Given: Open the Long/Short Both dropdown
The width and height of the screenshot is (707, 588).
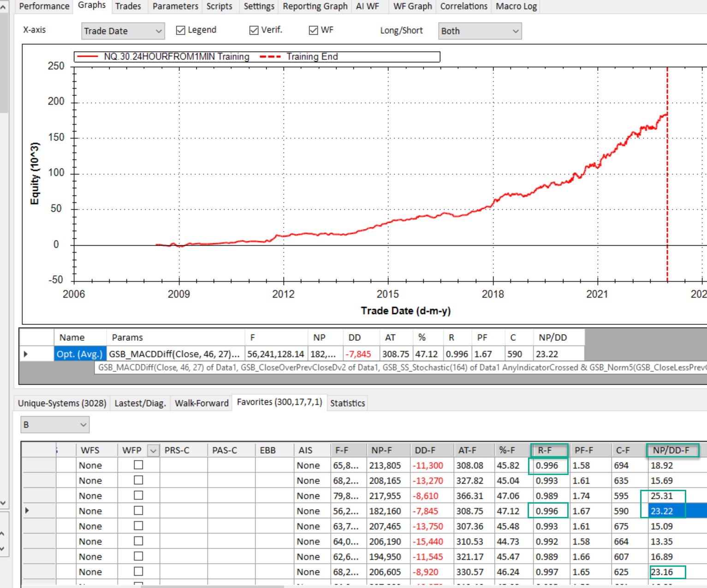Looking at the screenshot, I should (515, 31).
